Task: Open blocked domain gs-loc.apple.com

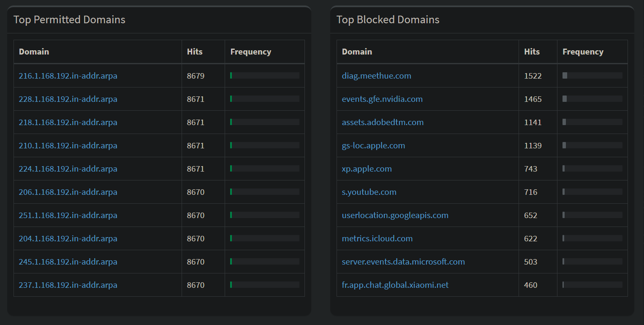Action: point(373,145)
